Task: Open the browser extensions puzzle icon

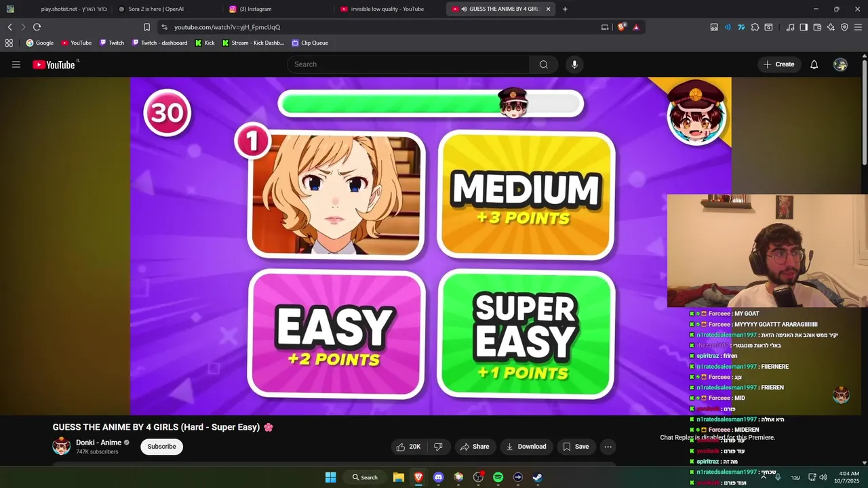Action: click(x=755, y=27)
